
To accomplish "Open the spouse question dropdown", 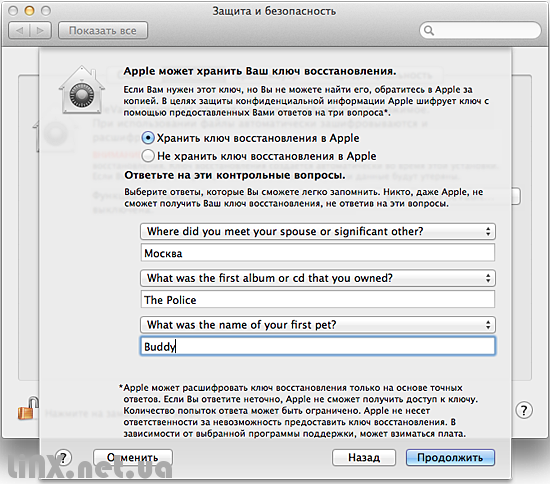I will [317, 231].
